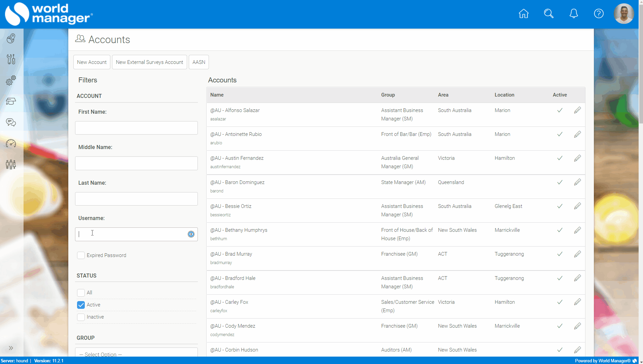Expand the sidebar with the double chevron
The width and height of the screenshot is (643, 364).
(11, 348)
